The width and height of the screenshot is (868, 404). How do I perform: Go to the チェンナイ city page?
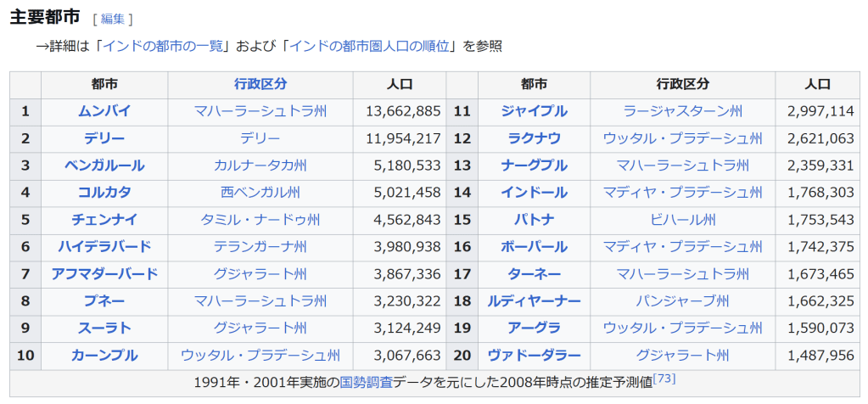pos(104,220)
